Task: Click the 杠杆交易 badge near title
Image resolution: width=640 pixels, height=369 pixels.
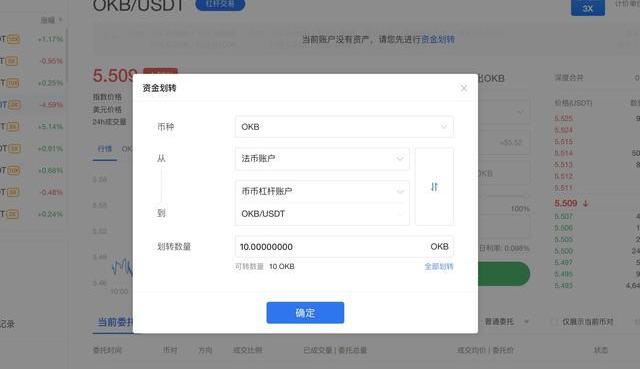Action: click(220, 4)
